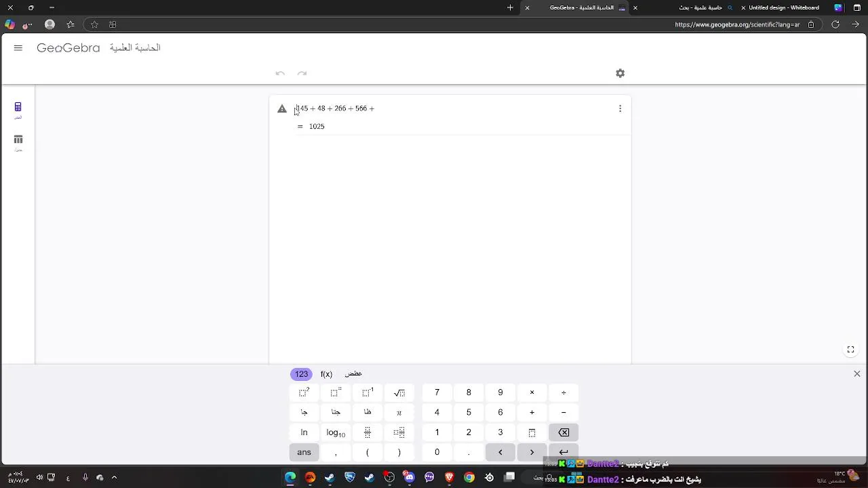
Task: Insert a closing parenthesis
Action: pyautogui.click(x=399, y=452)
